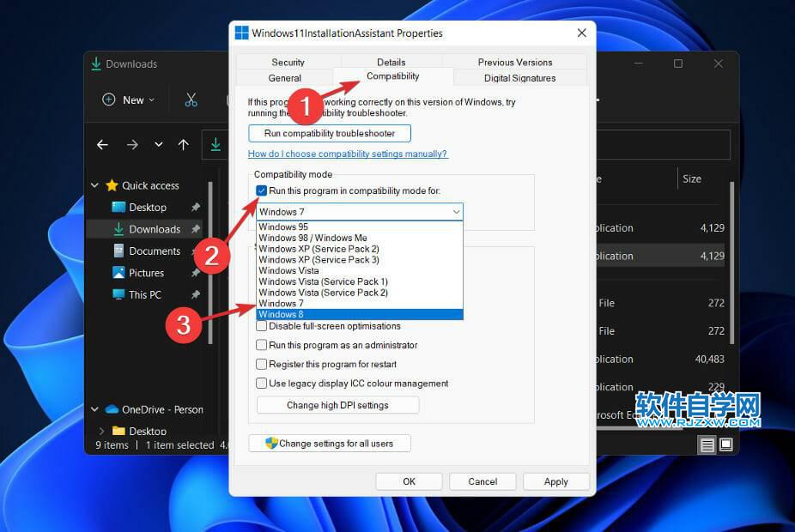
Task: Choose Windows XP (Service Pack 2)
Action: [x=360, y=249]
